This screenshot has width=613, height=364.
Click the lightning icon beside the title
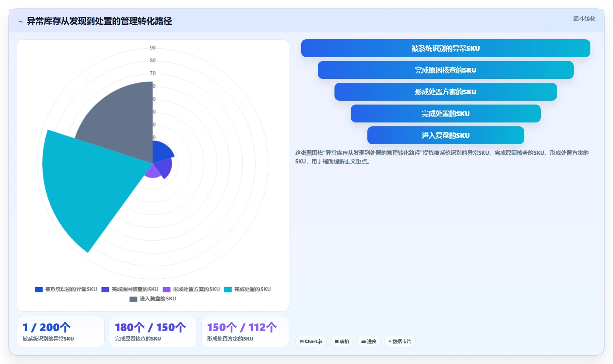pos(20,21)
